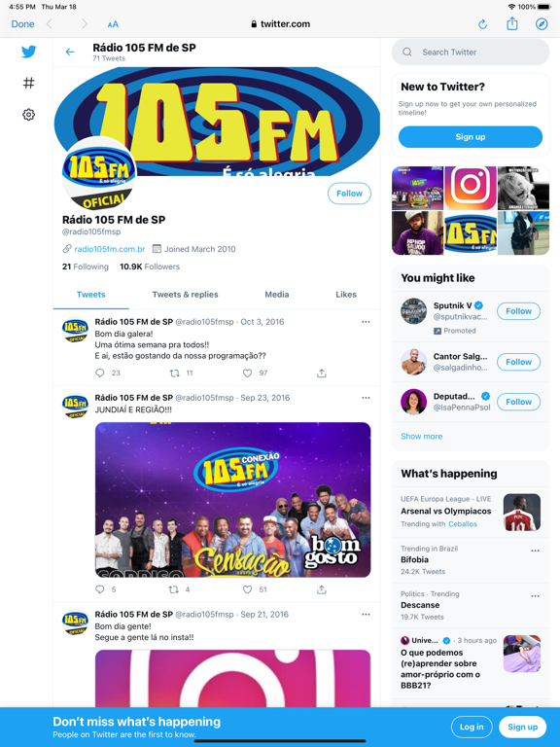Follow Rádio 105 FM de SP
Screen dimensions: 560x747
pos(349,194)
